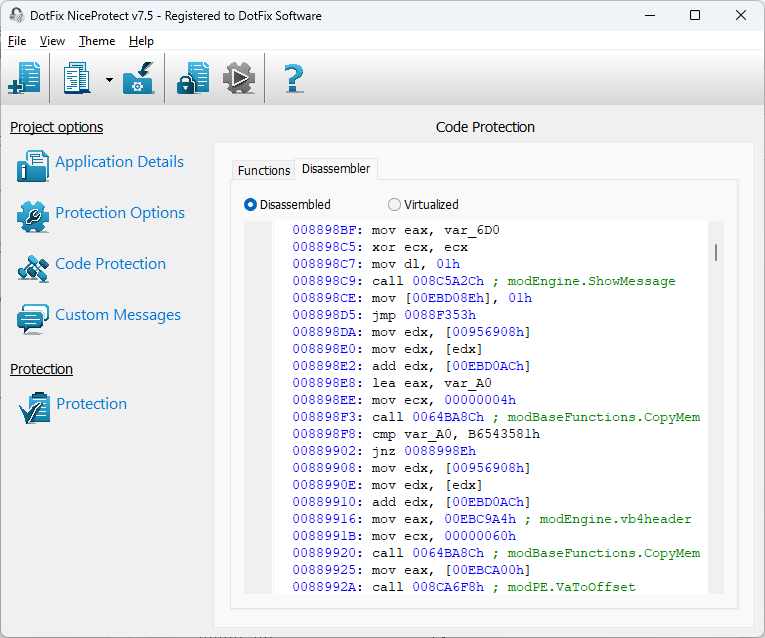Open the Help menu
Viewport: 765px width, 638px height.
[141, 41]
